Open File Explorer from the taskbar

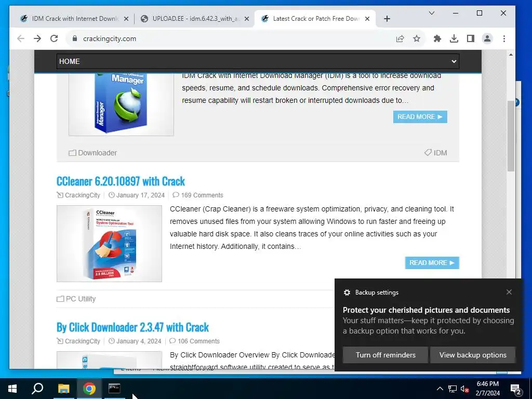pyautogui.click(x=63, y=389)
